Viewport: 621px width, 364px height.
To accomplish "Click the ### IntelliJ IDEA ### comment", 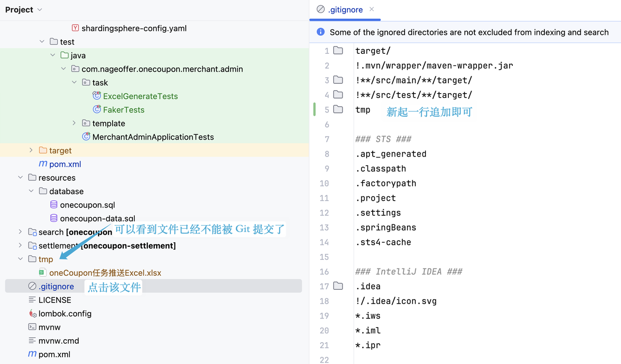I will pyautogui.click(x=409, y=271).
